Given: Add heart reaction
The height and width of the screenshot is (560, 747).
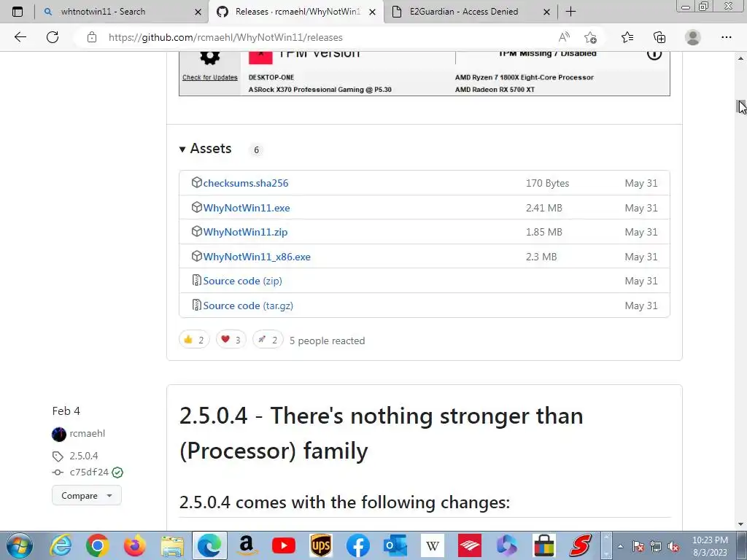Looking at the screenshot, I should 231,340.
